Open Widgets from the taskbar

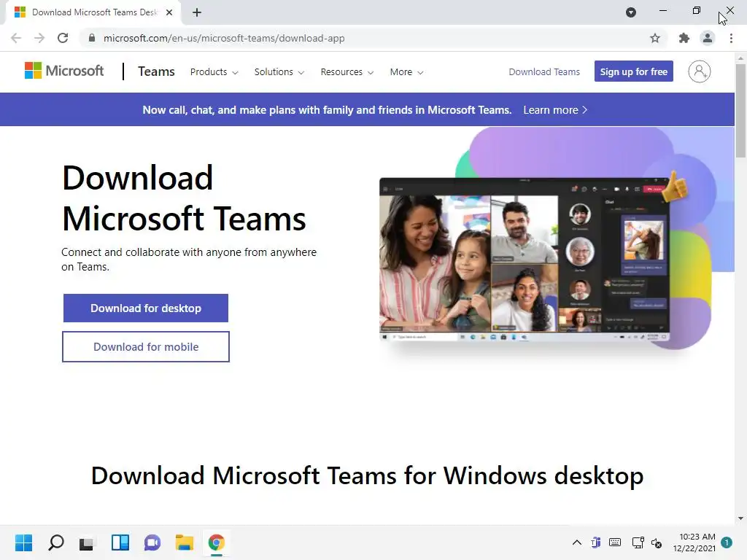click(x=120, y=542)
